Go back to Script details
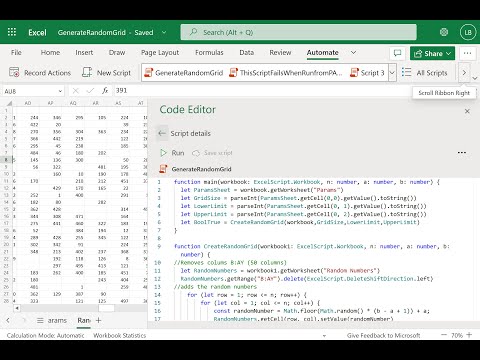Image resolution: width=480 pixels, height=360 pixels. click(x=162, y=133)
